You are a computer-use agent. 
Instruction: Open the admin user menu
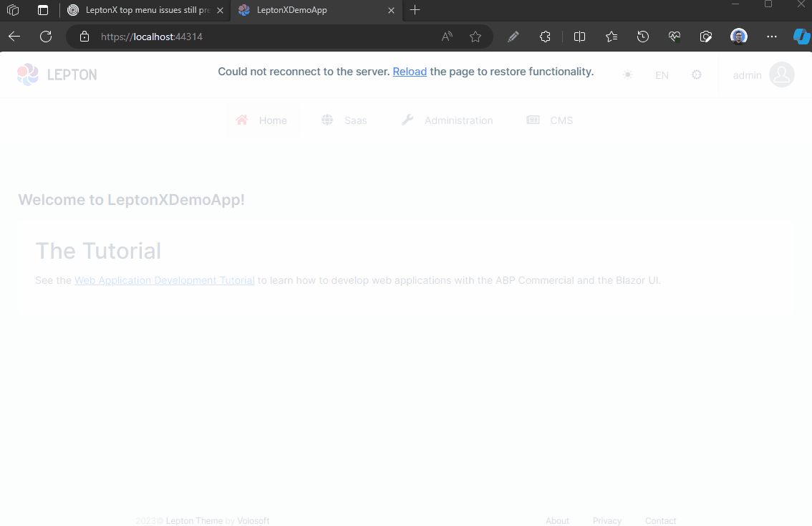coord(763,75)
